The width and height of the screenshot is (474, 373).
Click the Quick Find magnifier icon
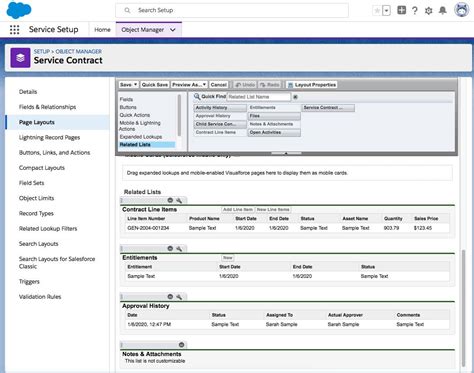coord(197,96)
